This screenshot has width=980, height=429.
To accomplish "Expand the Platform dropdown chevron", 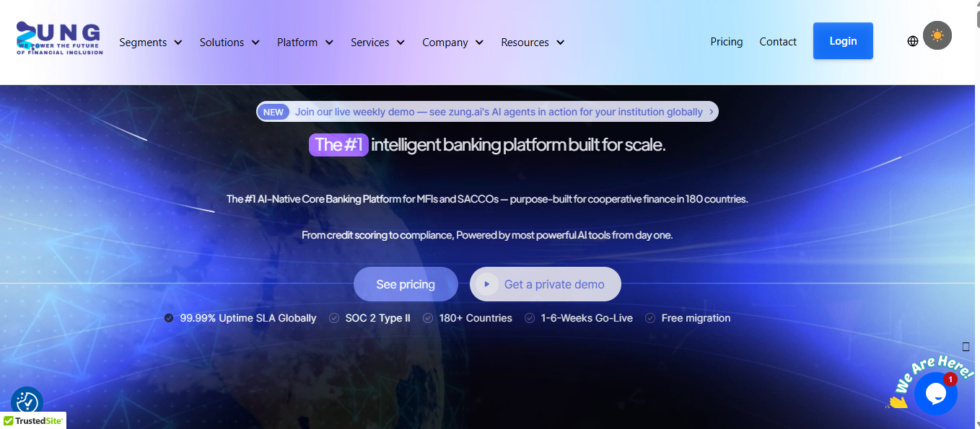I will 329,43.
